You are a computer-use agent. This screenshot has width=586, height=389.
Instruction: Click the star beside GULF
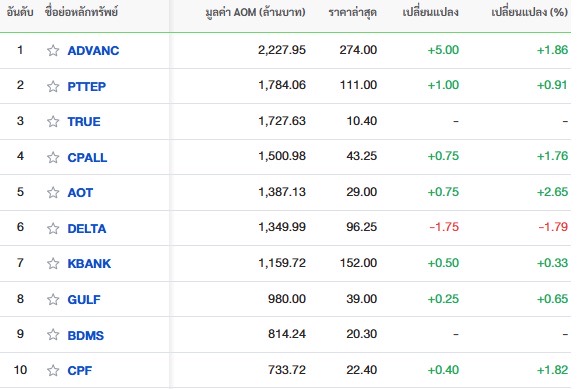tap(53, 299)
